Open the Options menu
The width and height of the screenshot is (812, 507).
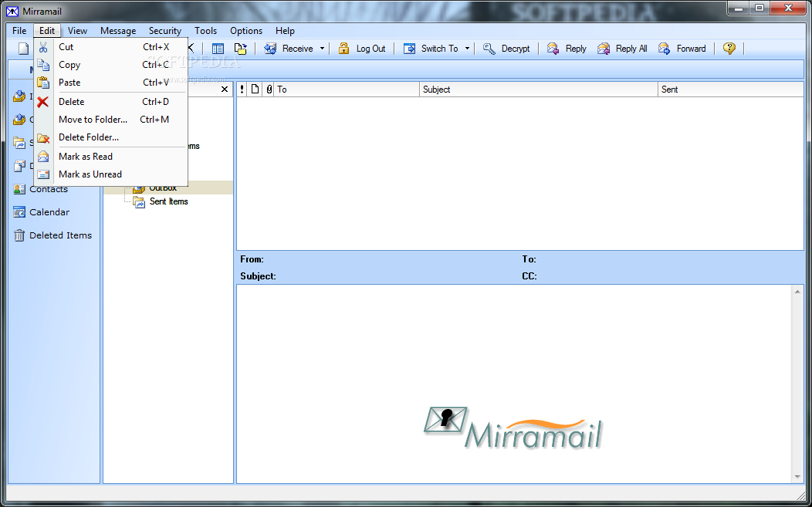pos(246,31)
